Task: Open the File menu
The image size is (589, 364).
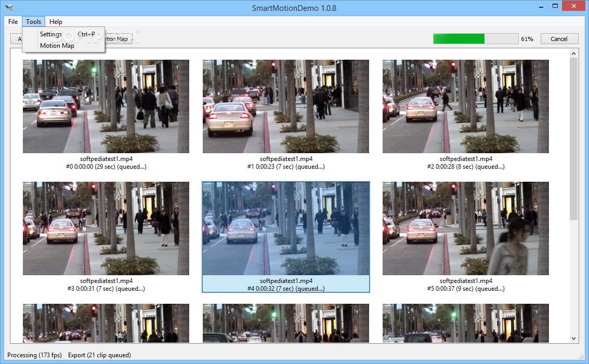Action: [x=13, y=22]
